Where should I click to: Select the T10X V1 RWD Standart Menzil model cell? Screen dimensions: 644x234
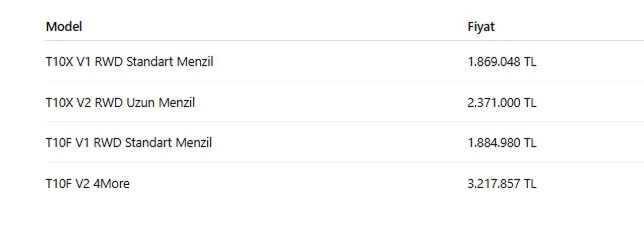point(129,62)
